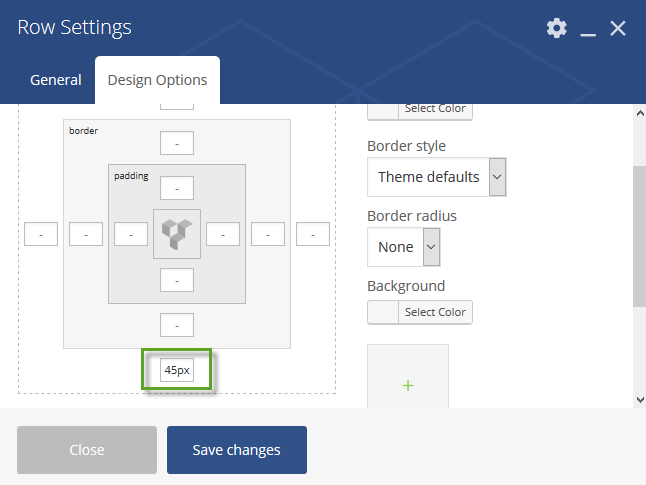The width and height of the screenshot is (646, 485).
Task: Click the margin right input field
Action: pyautogui.click(x=313, y=234)
